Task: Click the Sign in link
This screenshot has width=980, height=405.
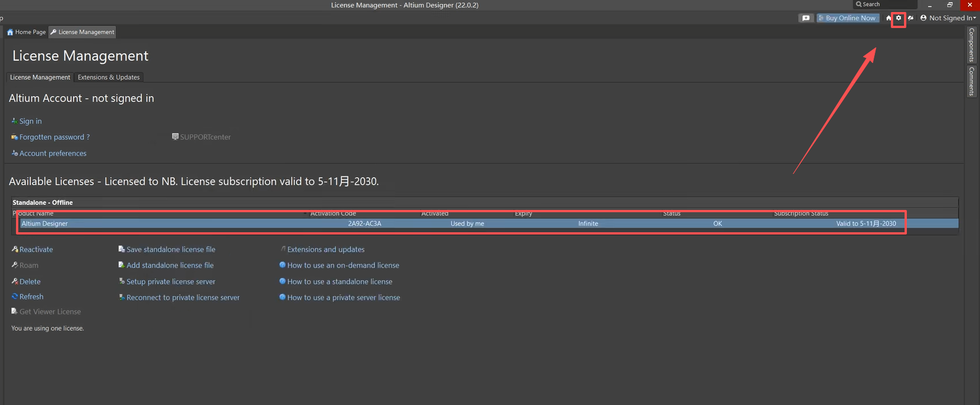Action: pyautogui.click(x=30, y=121)
